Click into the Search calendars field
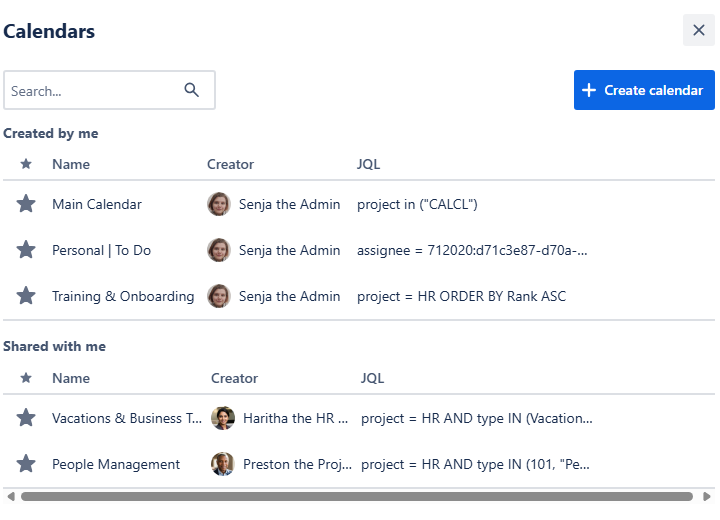720x520 pixels. (x=92, y=90)
